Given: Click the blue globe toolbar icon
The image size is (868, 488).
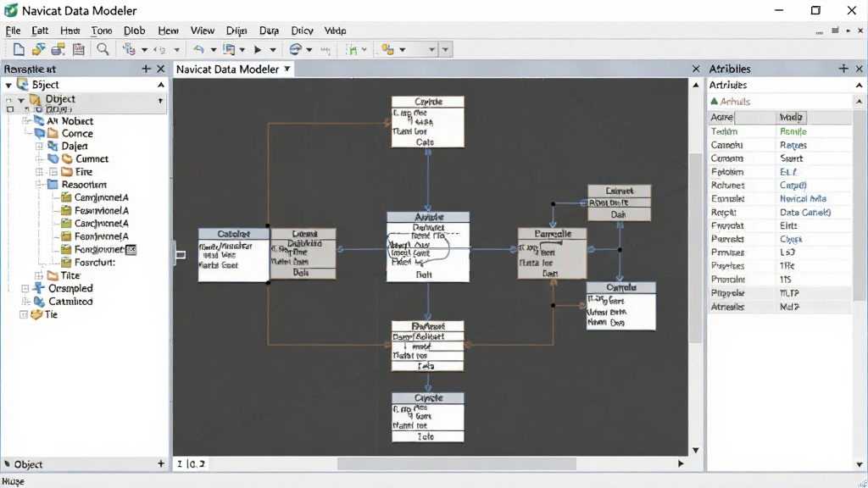Looking at the screenshot, I should tap(296, 49).
